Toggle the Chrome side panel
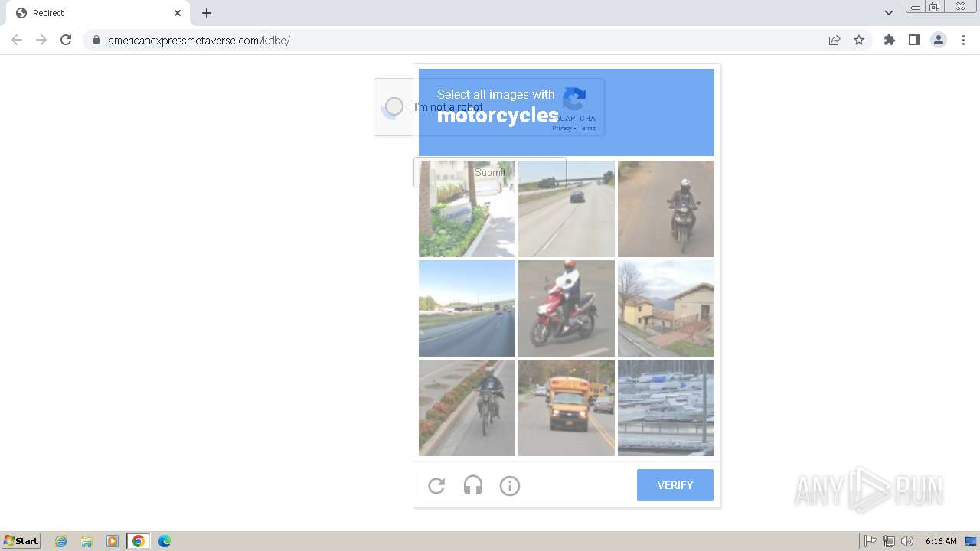980x551 pixels. pyautogui.click(x=914, y=40)
